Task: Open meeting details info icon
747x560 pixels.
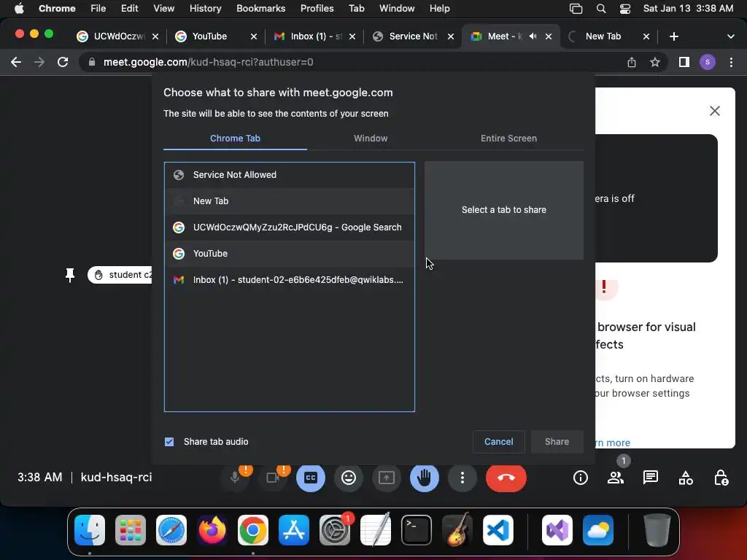Action: tap(580, 477)
